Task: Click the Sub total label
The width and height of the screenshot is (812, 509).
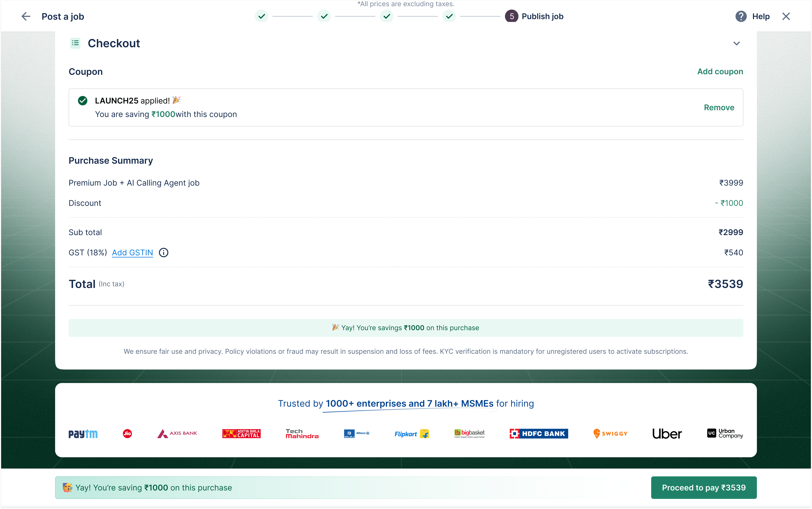Action: tap(85, 232)
